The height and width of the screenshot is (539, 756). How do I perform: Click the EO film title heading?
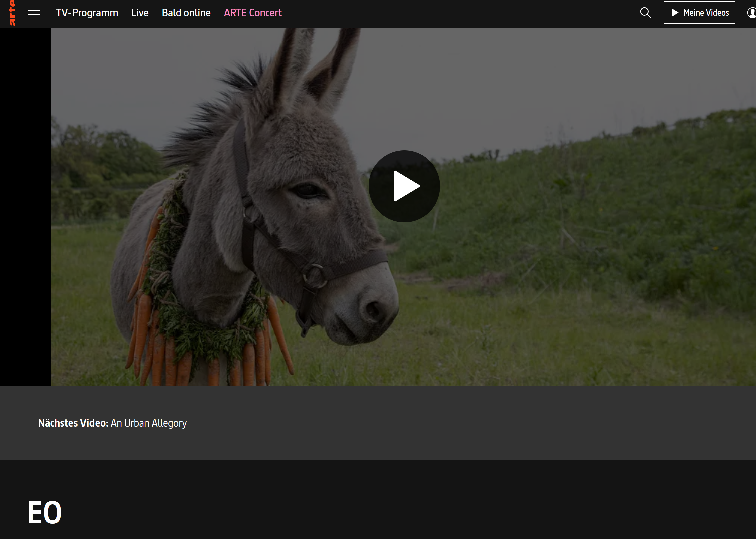coord(45,512)
